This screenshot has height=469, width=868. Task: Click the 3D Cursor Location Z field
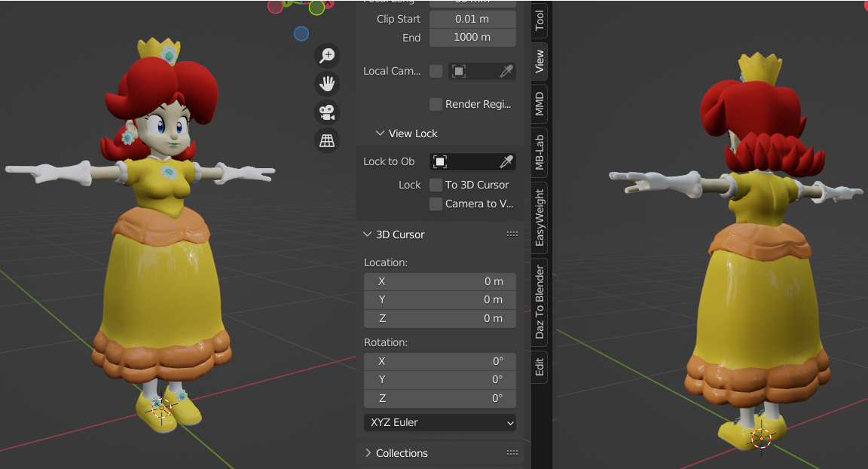[x=440, y=318]
